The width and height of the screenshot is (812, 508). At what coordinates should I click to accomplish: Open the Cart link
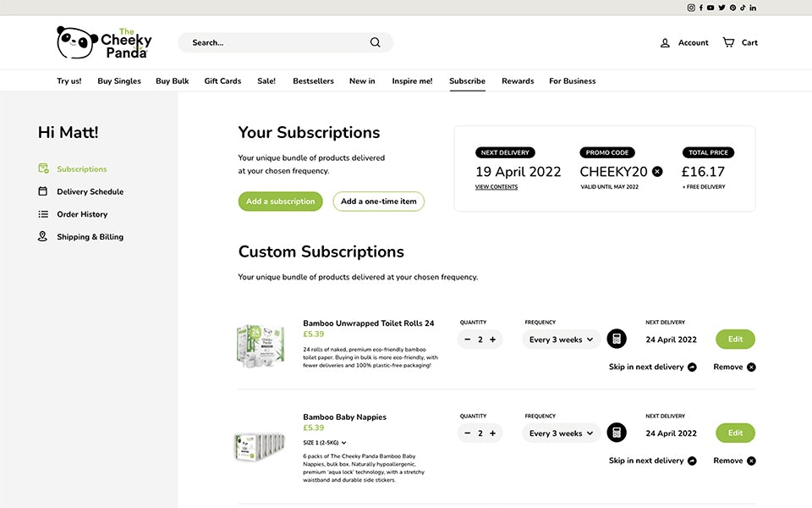pos(750,42)
